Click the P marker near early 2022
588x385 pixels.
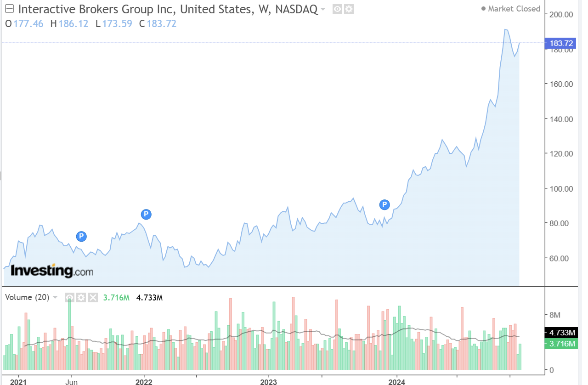(x=146, y=214)
